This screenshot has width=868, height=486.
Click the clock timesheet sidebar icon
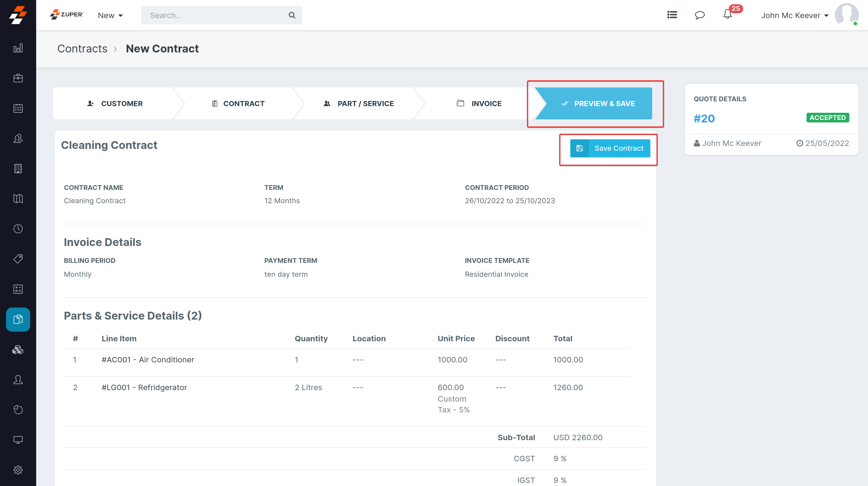point(18,229)
